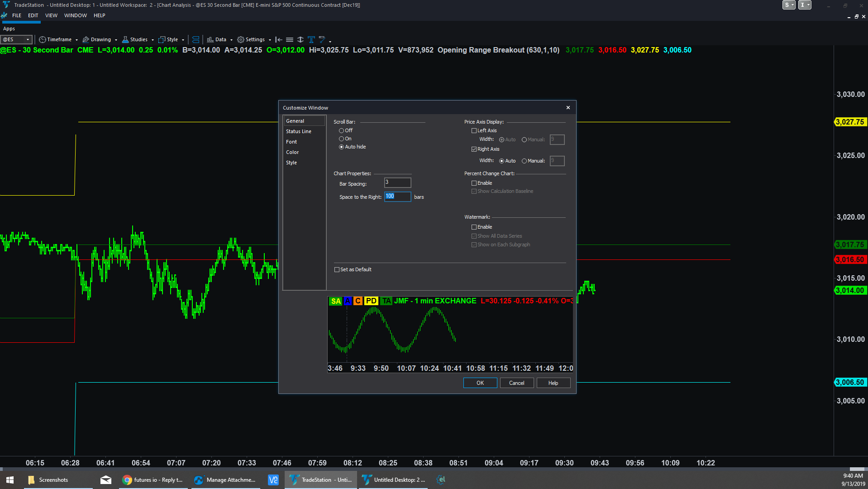Close the Customize Window dialog with X
The width and height of the screenshot is (868, 489).
pyautogui.click(x=568, y=108)
